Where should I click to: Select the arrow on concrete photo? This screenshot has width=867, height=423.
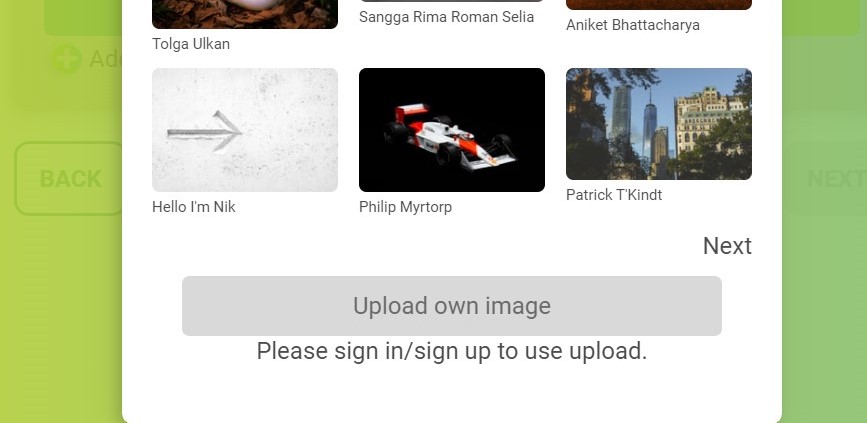[x=245, y=130]
